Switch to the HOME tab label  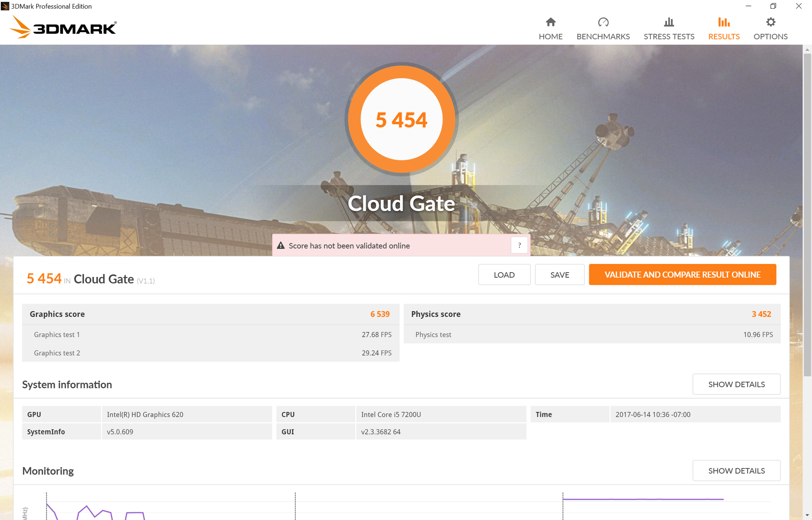550,37
